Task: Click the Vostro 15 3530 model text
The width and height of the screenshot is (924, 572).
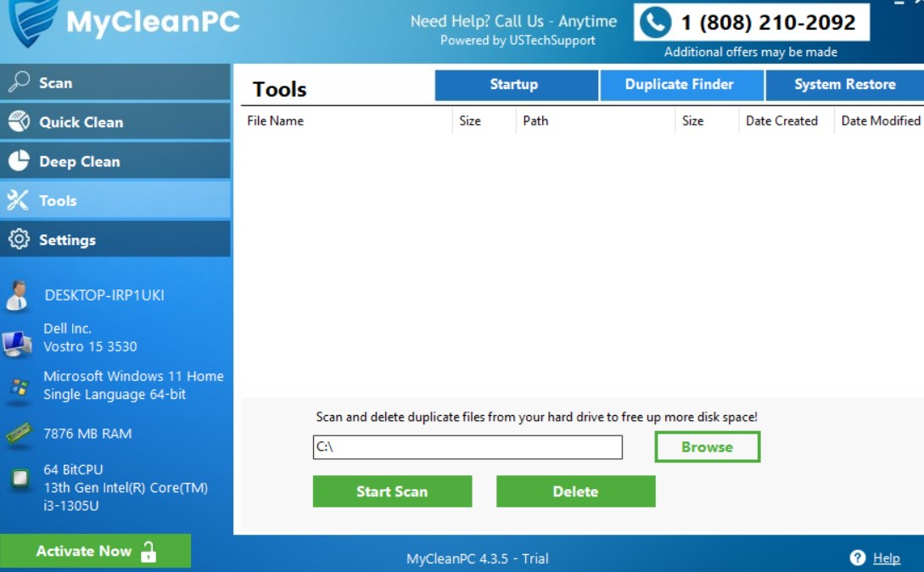Action: pos(90,347)
